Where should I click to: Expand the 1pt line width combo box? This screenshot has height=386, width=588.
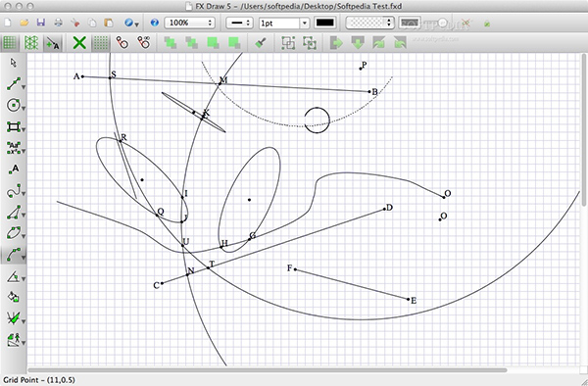coord(284,24)
